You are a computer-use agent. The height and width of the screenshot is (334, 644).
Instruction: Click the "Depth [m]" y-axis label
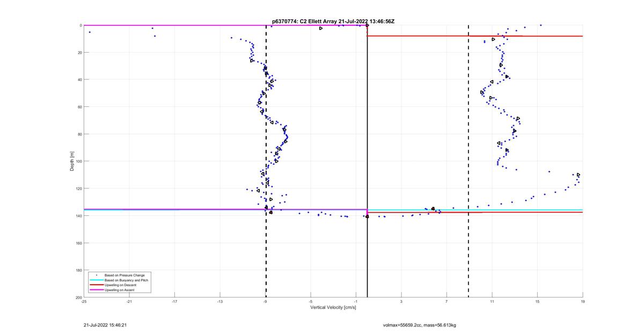[x=71, y=161]
